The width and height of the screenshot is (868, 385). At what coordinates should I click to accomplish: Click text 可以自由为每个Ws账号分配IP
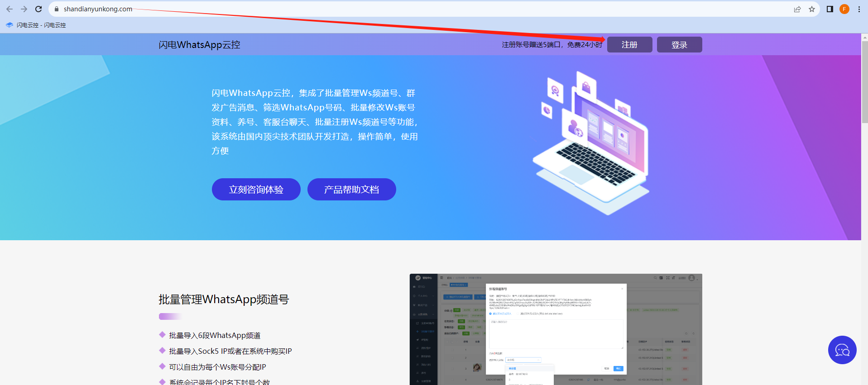[x=217, y=367]
